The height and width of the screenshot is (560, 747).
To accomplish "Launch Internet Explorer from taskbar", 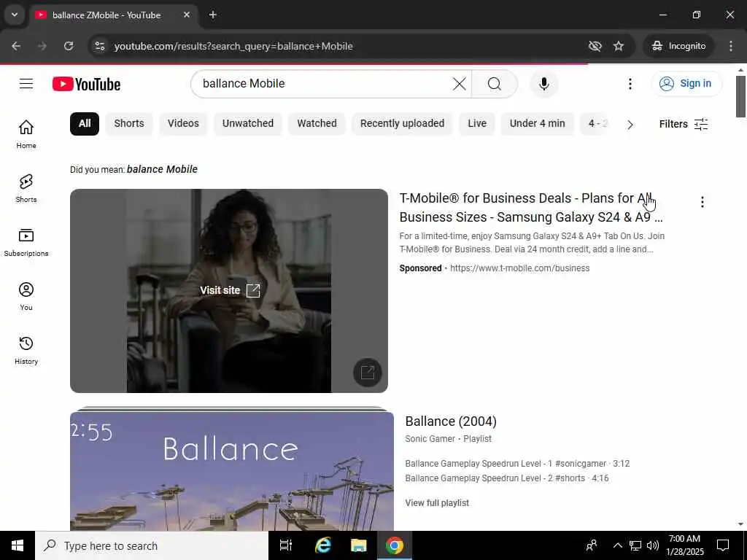I will point(323,545).
